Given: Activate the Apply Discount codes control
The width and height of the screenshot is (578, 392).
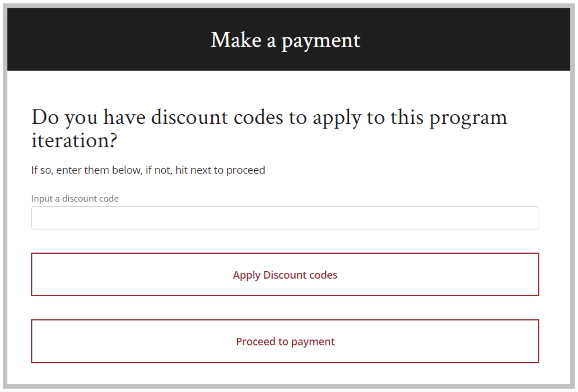Looking at the screenshot, I should tap(285, 274).
